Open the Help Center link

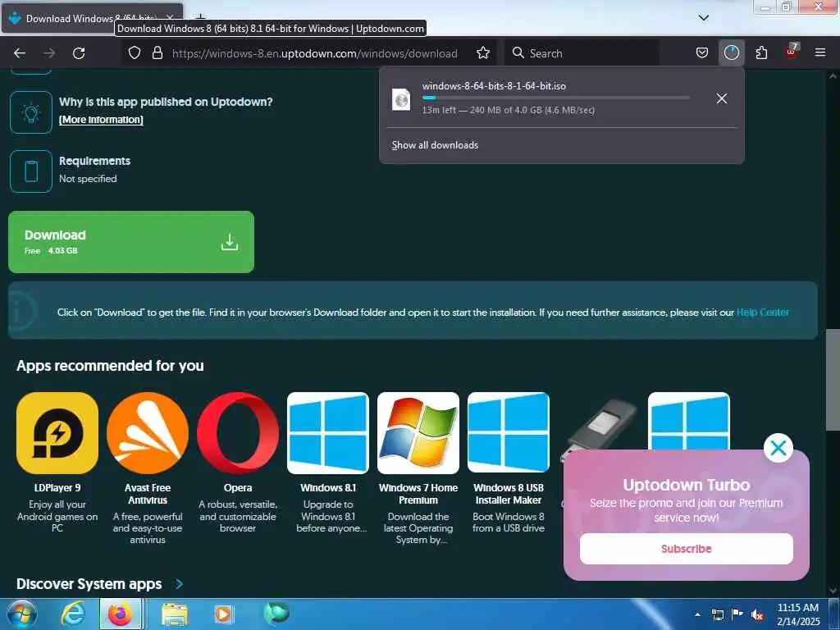tap(762, 313)
